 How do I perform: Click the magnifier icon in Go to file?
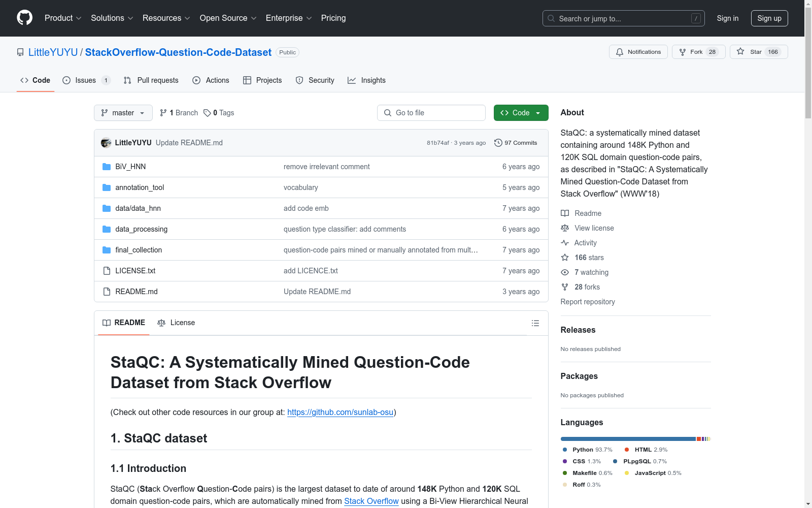(x=388, y=113)
